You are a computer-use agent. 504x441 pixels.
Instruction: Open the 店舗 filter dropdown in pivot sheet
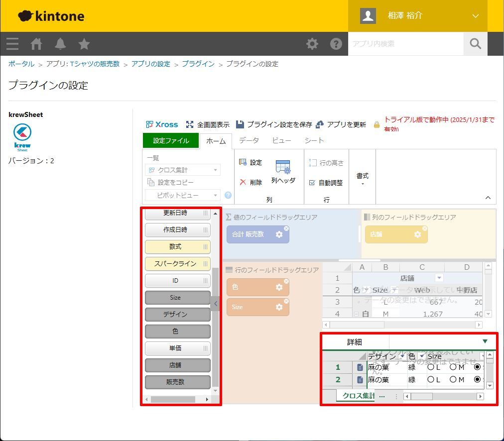pyautogui.click(x=439, y=278)
